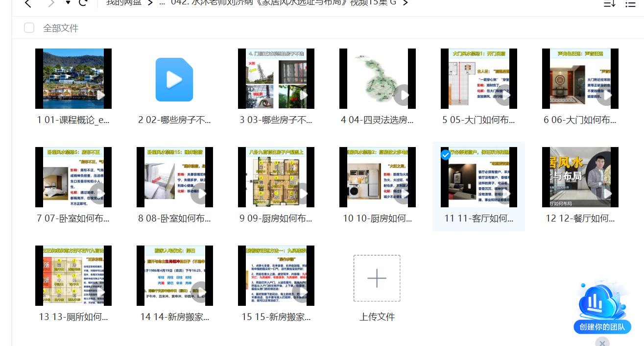This screenshot has height=346, width=644.
Task: Open the blue video icon for file 2 02
Action: [x=174, y=79]
